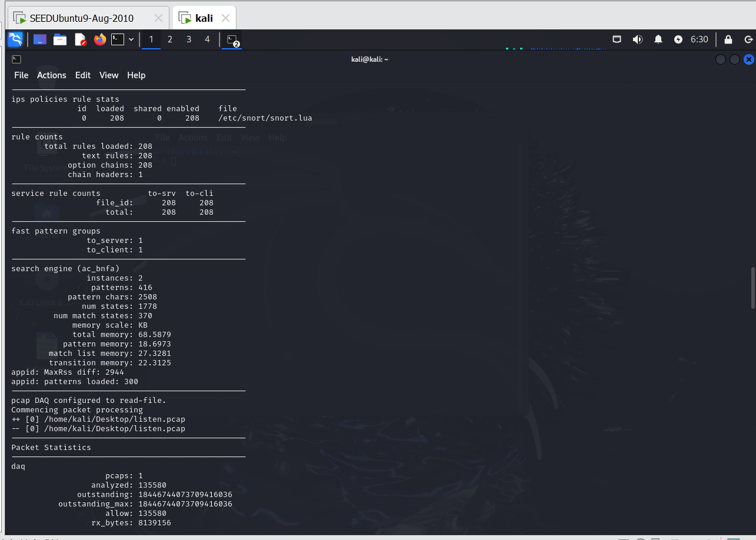Viewport: 756px width, 540px height.
Task: Minimize the kali@kali terminal window
Action: (721, 59)
